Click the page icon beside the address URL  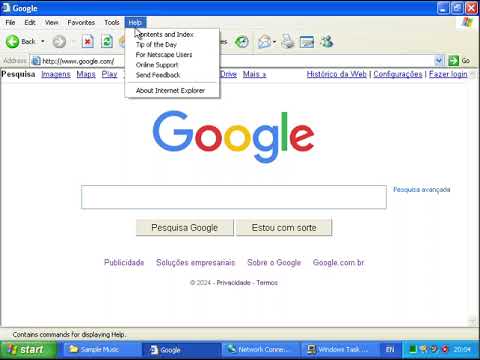36,61
